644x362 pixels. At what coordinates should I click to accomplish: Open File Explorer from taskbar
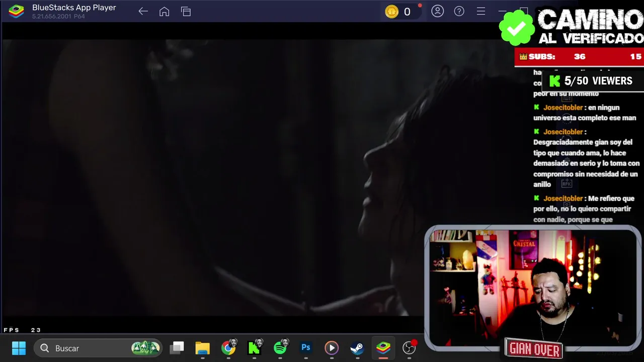202,348
